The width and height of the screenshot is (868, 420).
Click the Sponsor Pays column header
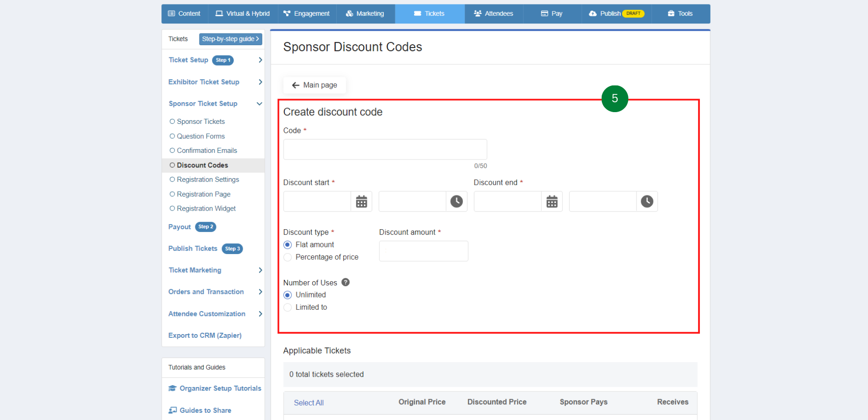coord(584,402)
